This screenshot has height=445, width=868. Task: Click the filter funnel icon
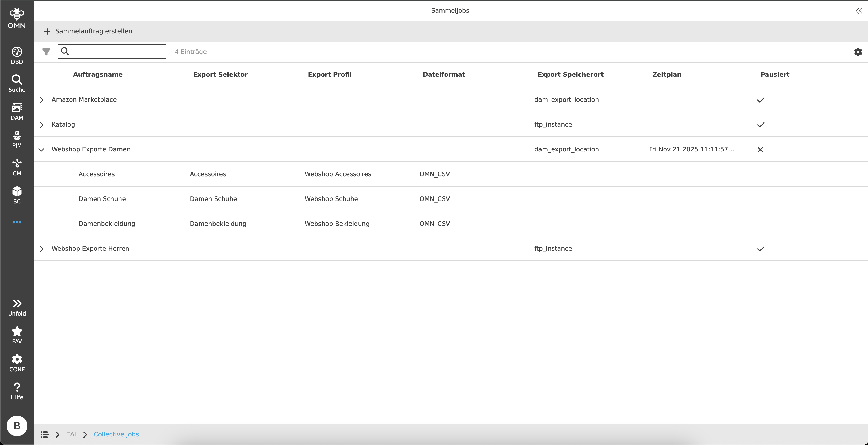pyautogui.click(x=46, y=51)
